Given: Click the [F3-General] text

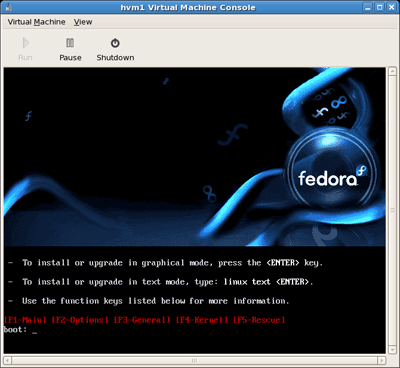Looking at the screenshot, I should click(x=142, y=320).
